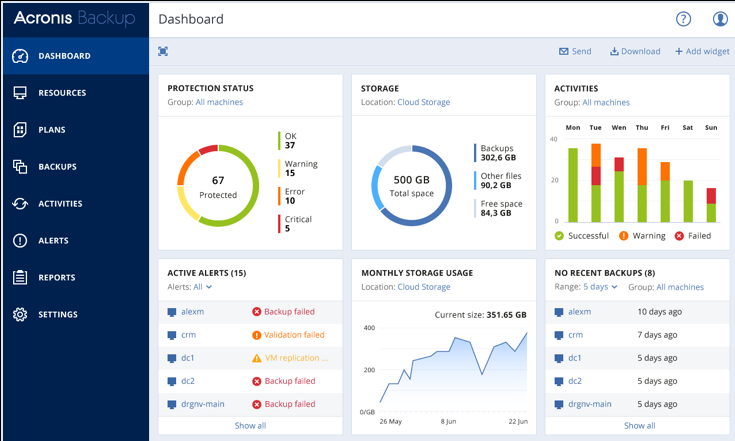
Task: Click the Monday bar in Activities chart
Action: (573, 185)
